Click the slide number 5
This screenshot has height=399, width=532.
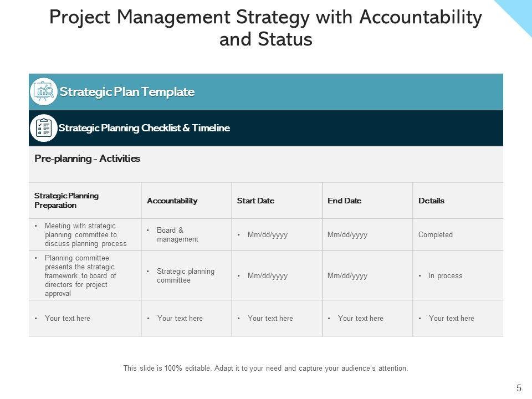[519, 388]
